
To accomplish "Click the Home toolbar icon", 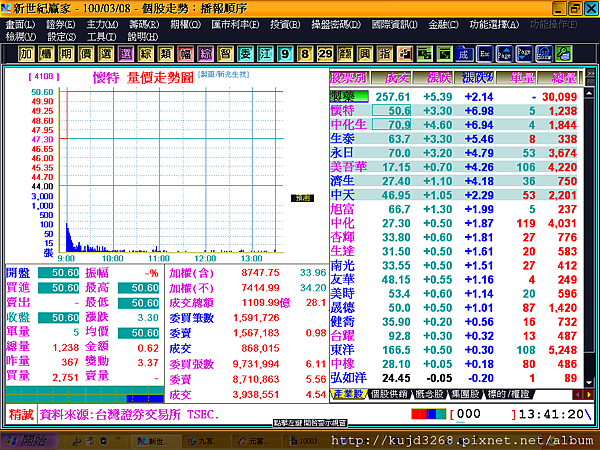I will 544,54.
